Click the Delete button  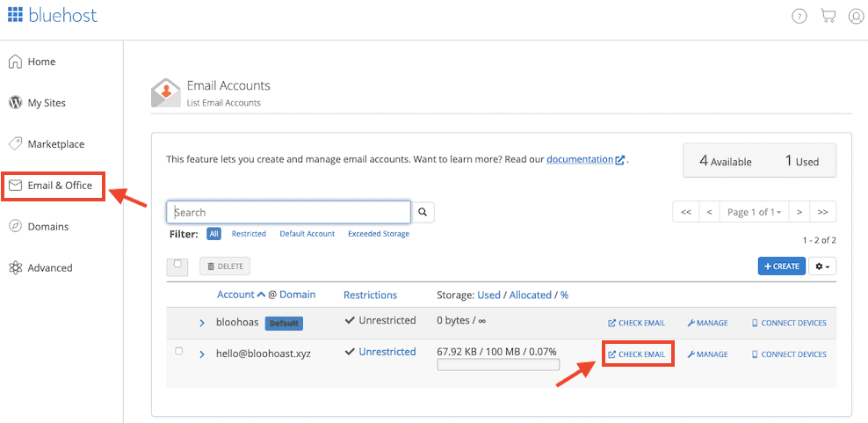[x=225, y=266]
